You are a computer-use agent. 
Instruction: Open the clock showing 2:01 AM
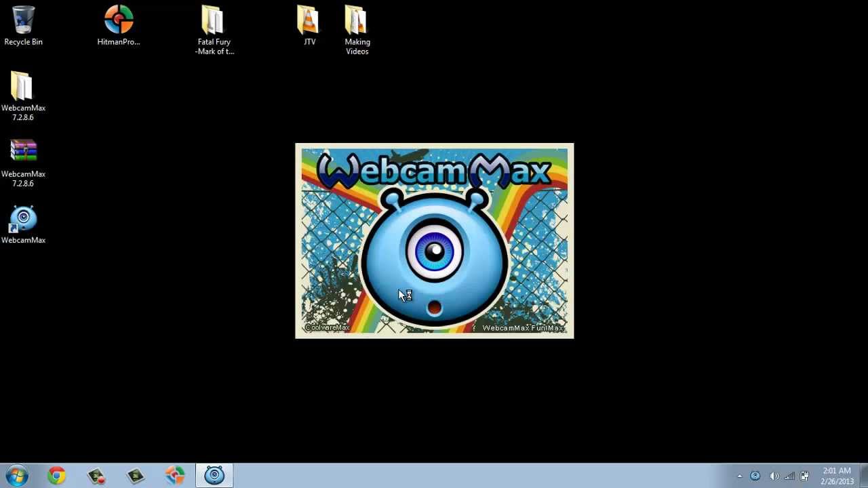pos(837,476)
